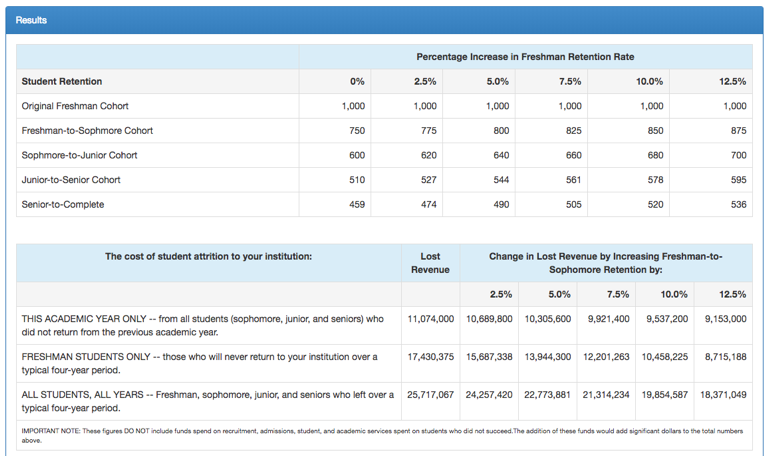Screen dimensions: 768x456
Task: Click the 25,717,067 lost revenue value
Action: pyautogui.click(x=431, y=395)
